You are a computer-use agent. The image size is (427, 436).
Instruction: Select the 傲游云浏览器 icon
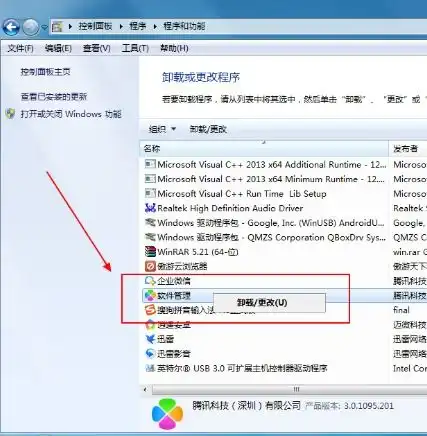pyautogui.click(x=150, y=266)
